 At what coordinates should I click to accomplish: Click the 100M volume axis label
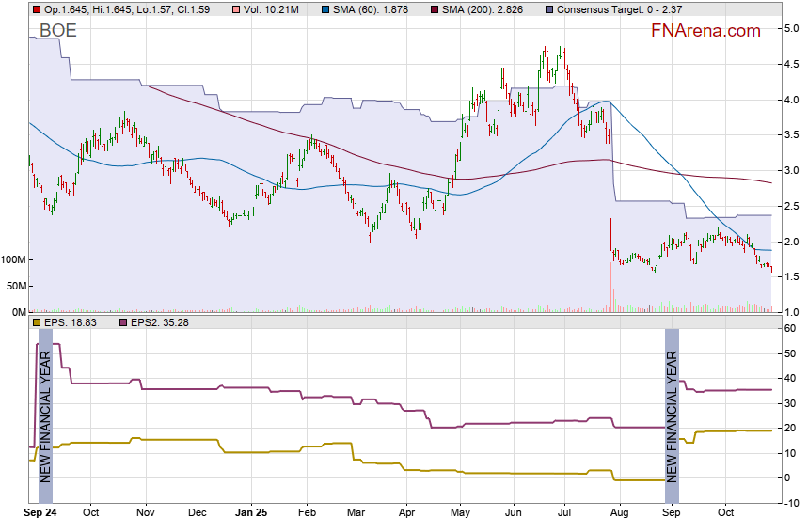click(14, 259)
